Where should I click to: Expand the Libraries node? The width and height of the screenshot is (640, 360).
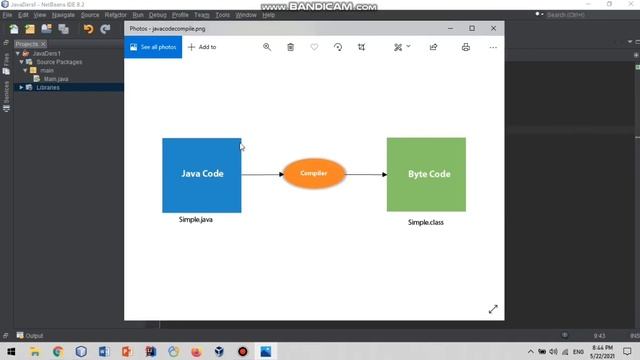click(21, 87)
